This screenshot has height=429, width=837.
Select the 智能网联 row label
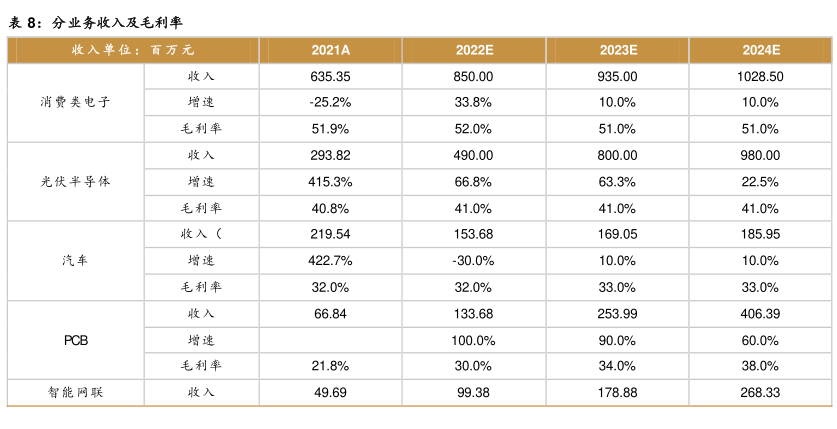(x=76, y=393)
